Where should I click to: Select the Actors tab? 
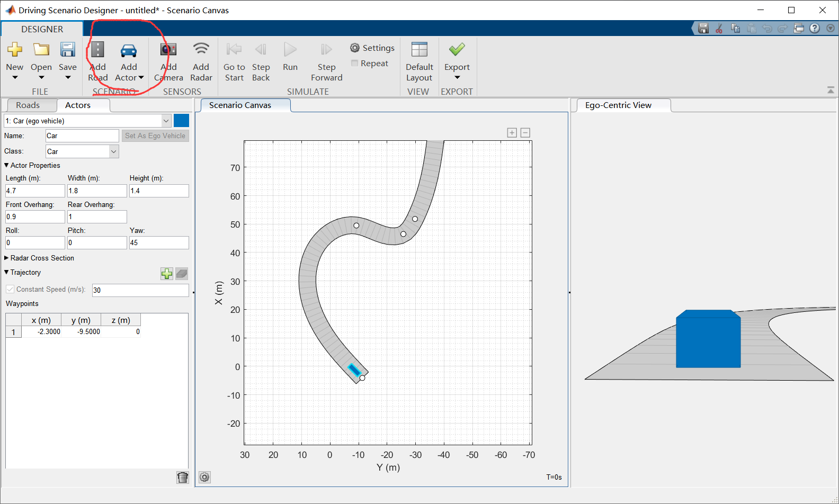point(78,105)
